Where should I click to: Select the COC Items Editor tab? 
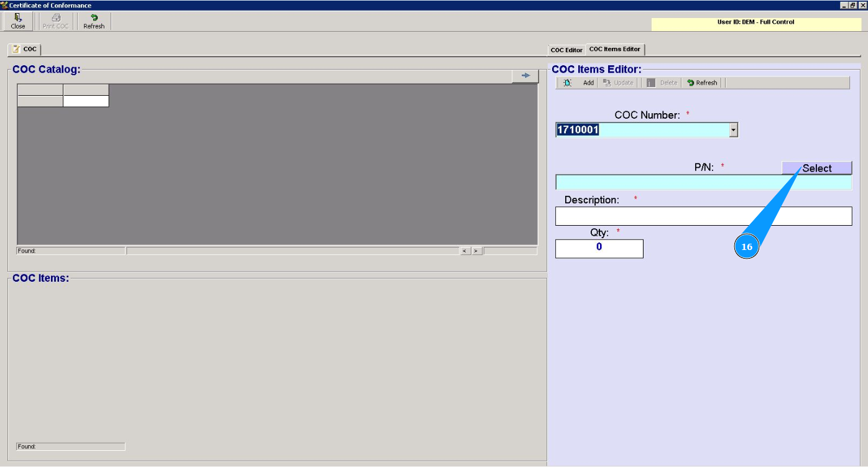(x=615, y=49)
